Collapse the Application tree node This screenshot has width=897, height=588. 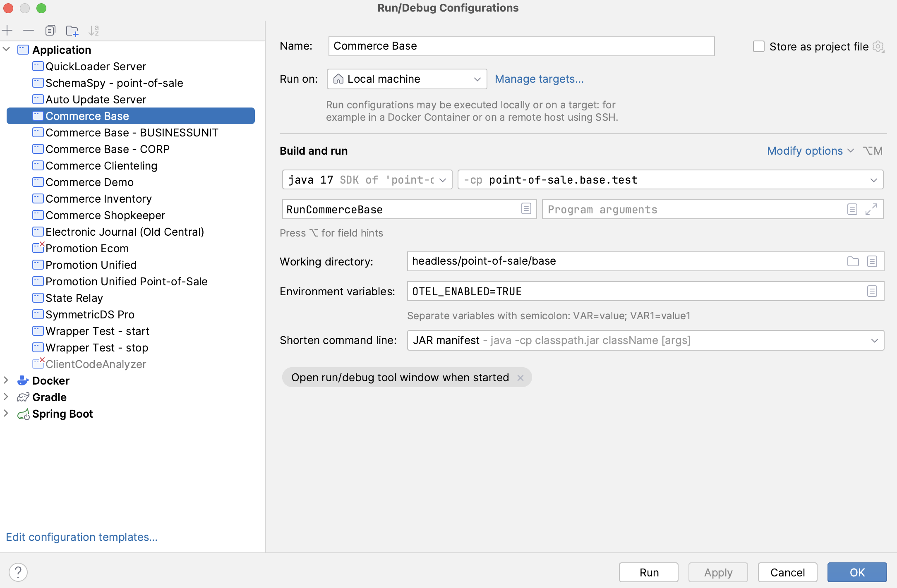7,49
